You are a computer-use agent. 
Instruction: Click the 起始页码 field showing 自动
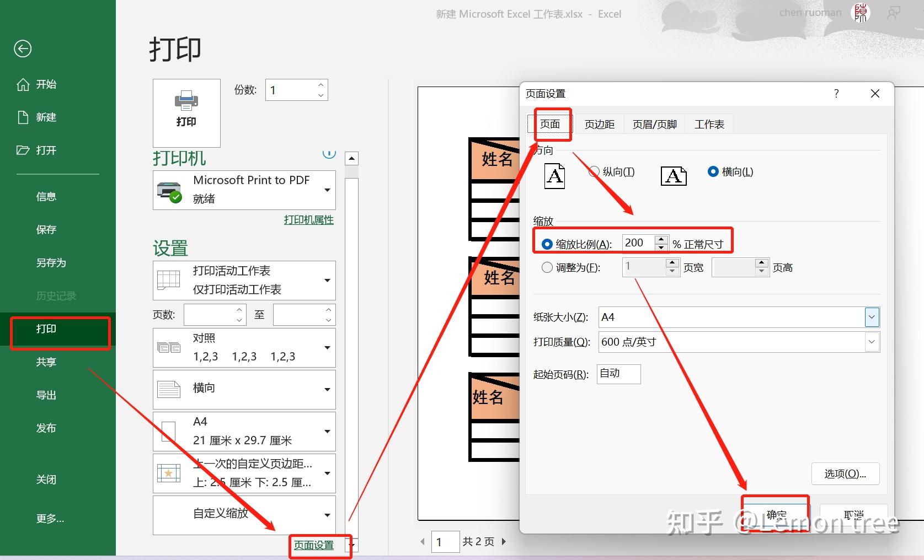[619, 374]
